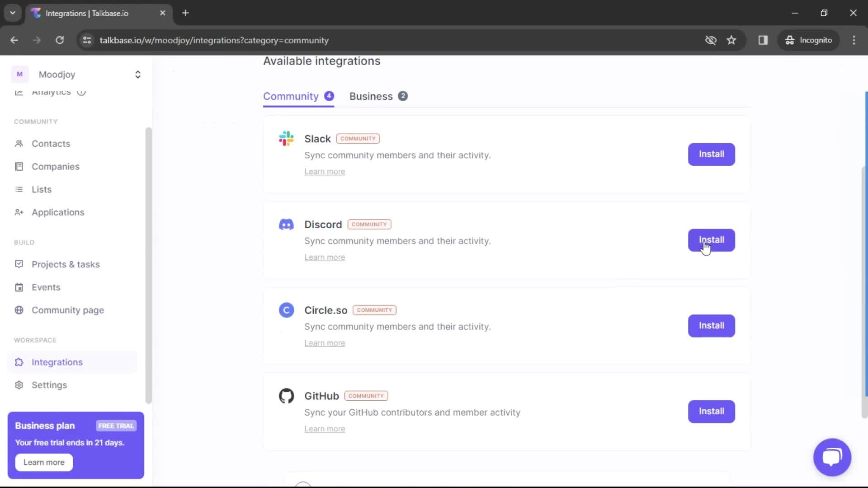
Task: Install the Discord integration
Action: [x=711, y=240]
